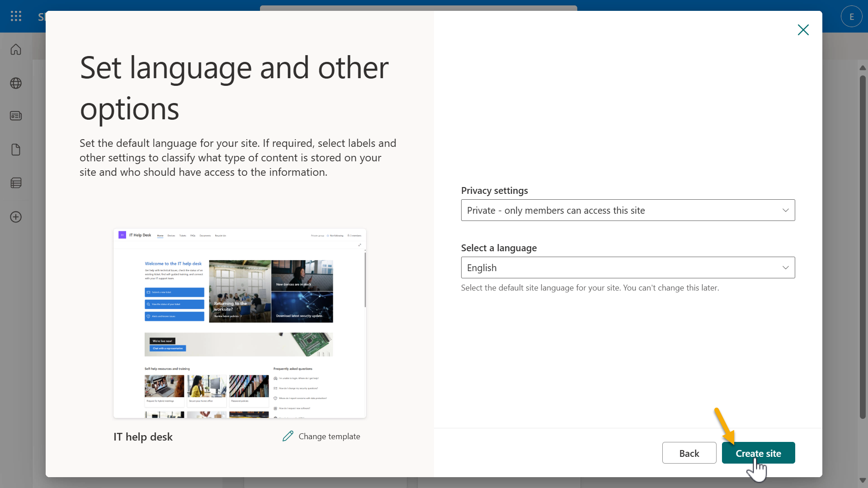Open the My sites globe icon
The height and width of the screenshot is (488, 868).
15,83
